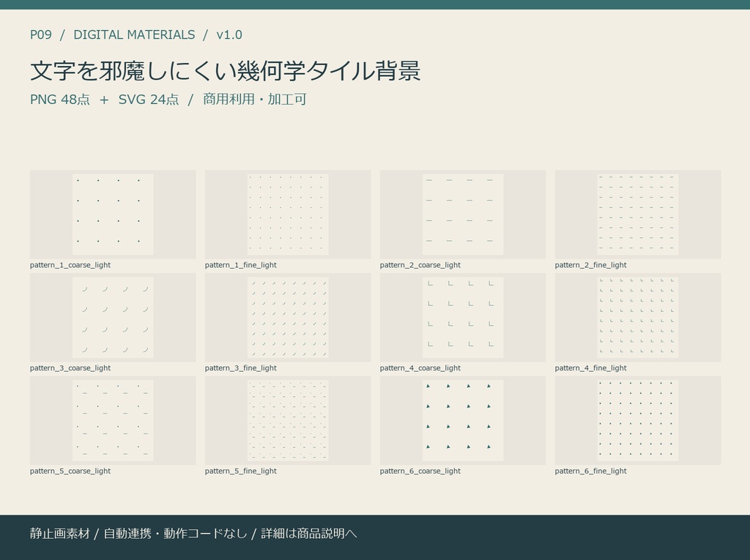The height and width of the screenshot is (560, 750).
Task: Click the caption pattern_6_fine_light
Action: point(591,471)
